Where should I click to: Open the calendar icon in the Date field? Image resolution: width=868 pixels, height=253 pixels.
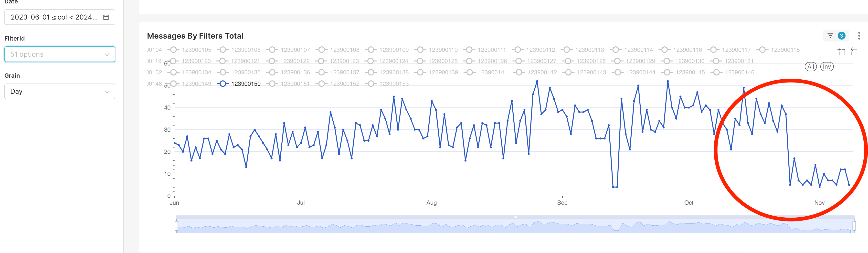click(106, 17)
